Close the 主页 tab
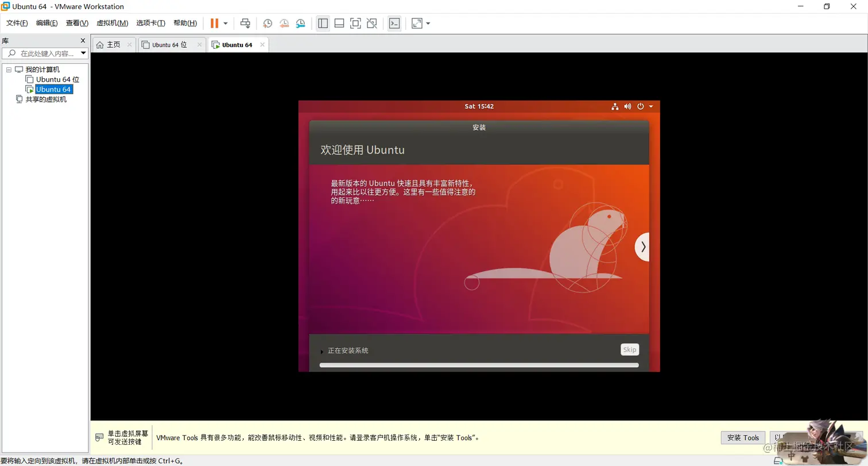Screen dimensions: 868x466 click(x=130, y=44)
